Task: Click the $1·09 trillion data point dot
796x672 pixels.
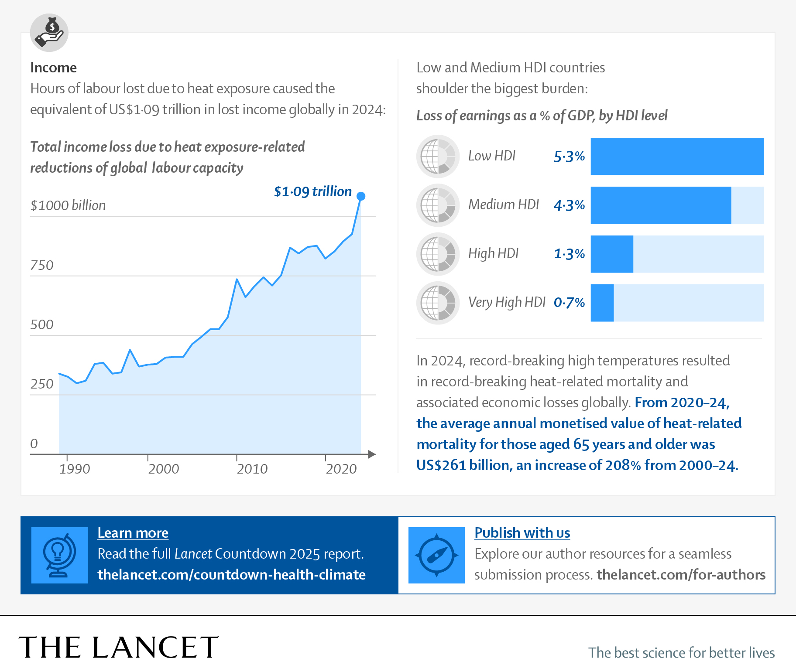Action: [361, 196]
